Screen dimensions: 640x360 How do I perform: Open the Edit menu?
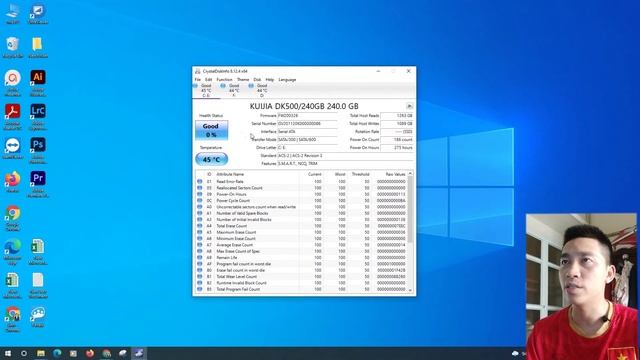pos(209,80)
